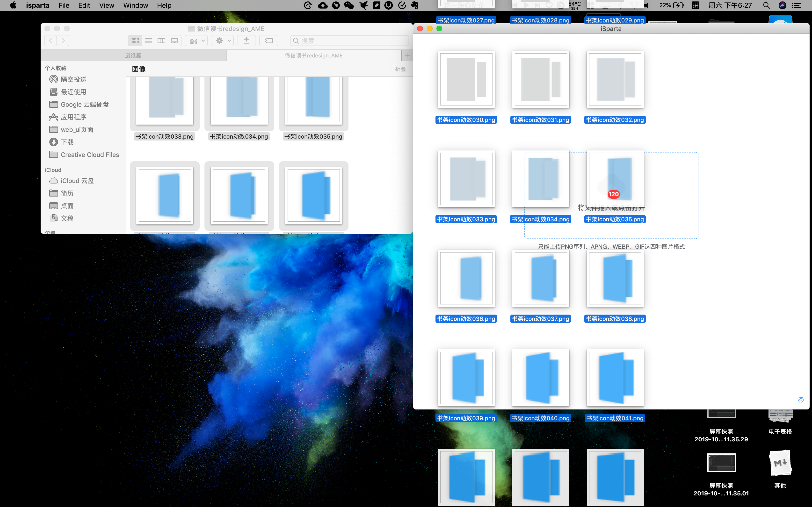Click the Finder search field
The image size is (812, 507).
click(x=349, y=41)
